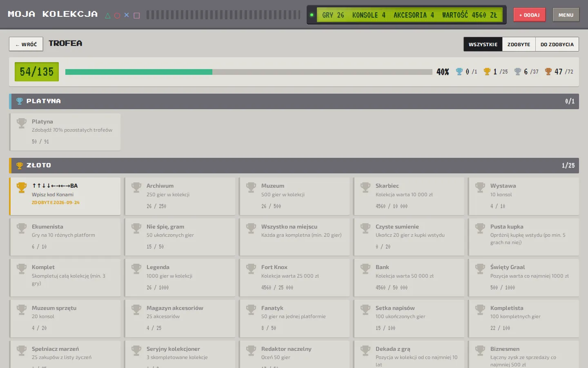Screen dimensions: 588x368
Task: Click the trophy icon in the Platyna section header
Action: tap(19, 101)
